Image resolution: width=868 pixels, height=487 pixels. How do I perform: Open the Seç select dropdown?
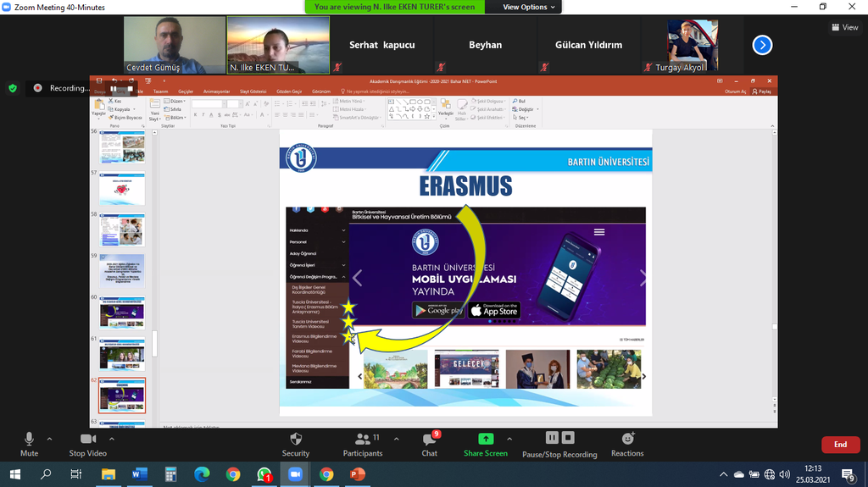click(x=520, y=118)
